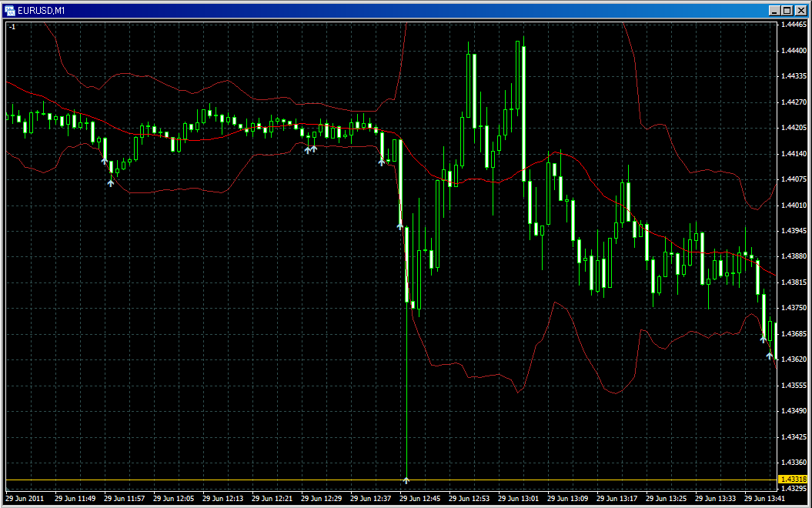Maximize the EURUSD,M1 chart window
The image size is (812, 508).
point(787,10)
